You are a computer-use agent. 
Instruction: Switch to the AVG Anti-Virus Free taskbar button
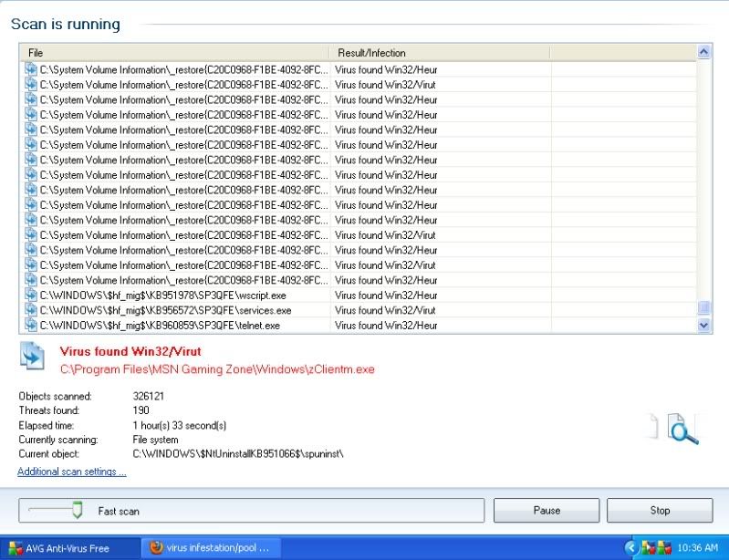pyautogui.click(x=70, y=548)
